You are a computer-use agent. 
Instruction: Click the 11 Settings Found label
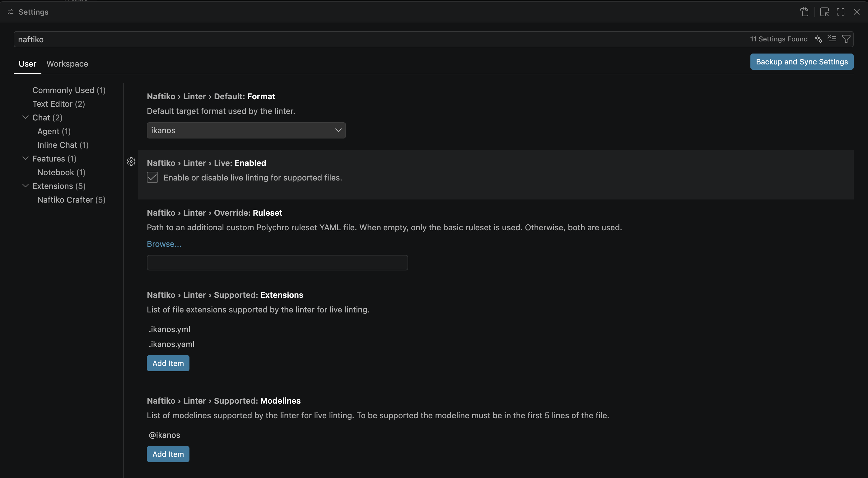(779, 39)
